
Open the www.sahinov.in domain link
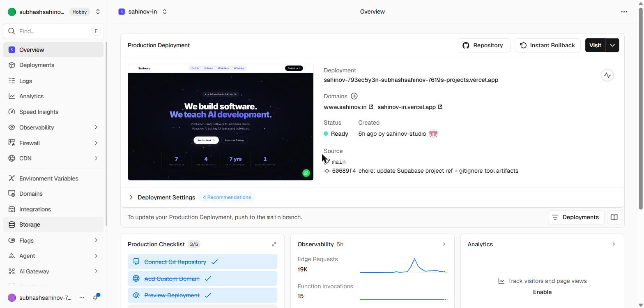(345, 107)
